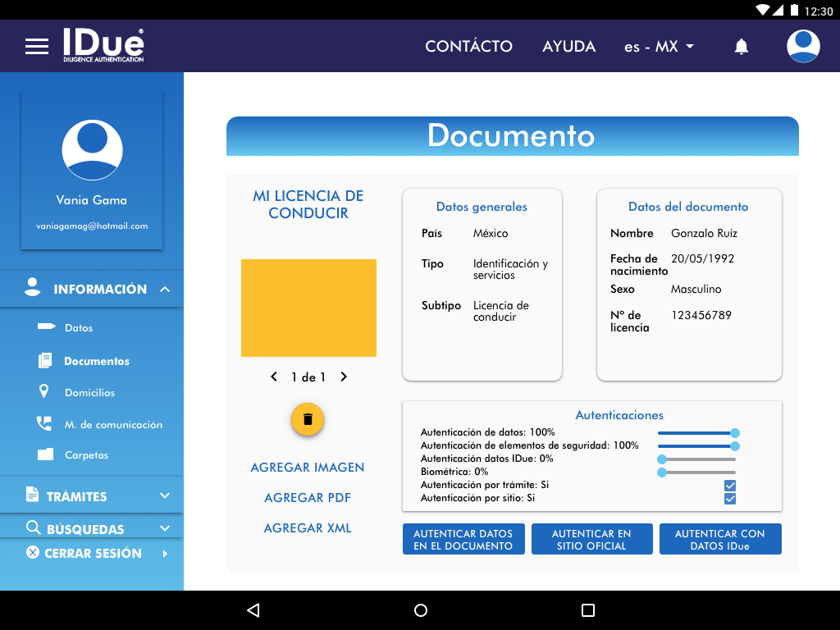Click the yellow license image thumbnail
Screen dimensions: 840x630
pyautogui.click(x=308, y=308)
